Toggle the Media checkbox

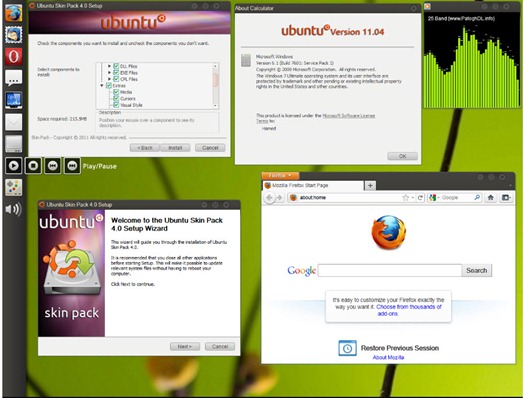(x=116, y=92)
